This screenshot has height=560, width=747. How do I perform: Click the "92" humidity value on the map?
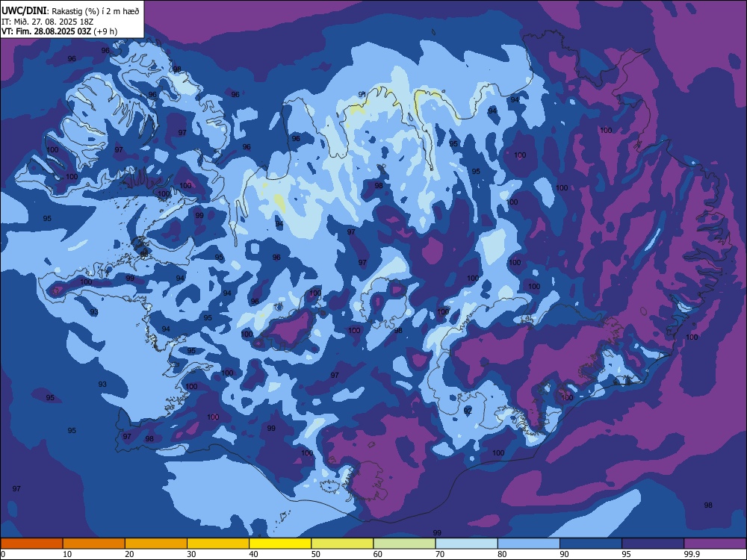(x=468, y=411)
